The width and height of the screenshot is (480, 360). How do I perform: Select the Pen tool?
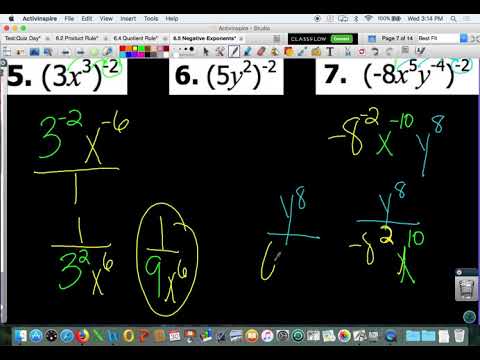point(234,52)
